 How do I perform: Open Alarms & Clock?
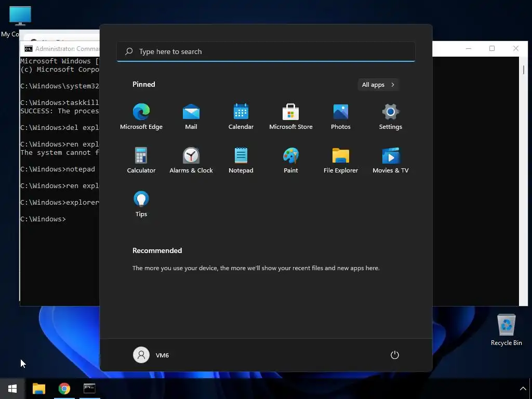(191, 161)
